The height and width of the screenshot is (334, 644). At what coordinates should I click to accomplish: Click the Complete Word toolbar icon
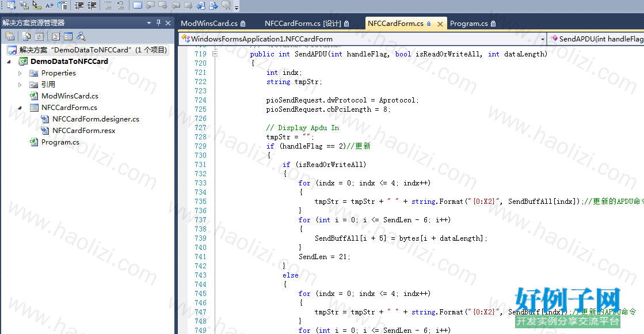(x=49, y=5)
